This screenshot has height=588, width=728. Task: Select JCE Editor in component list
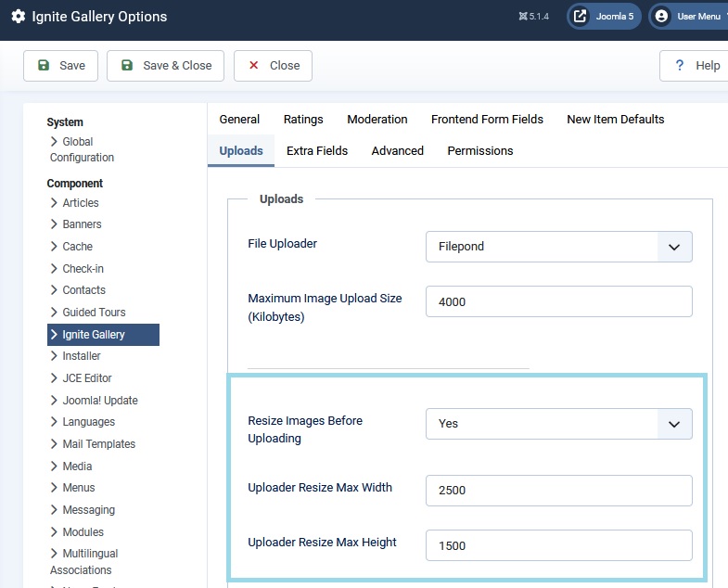click(x=85, y=378)
